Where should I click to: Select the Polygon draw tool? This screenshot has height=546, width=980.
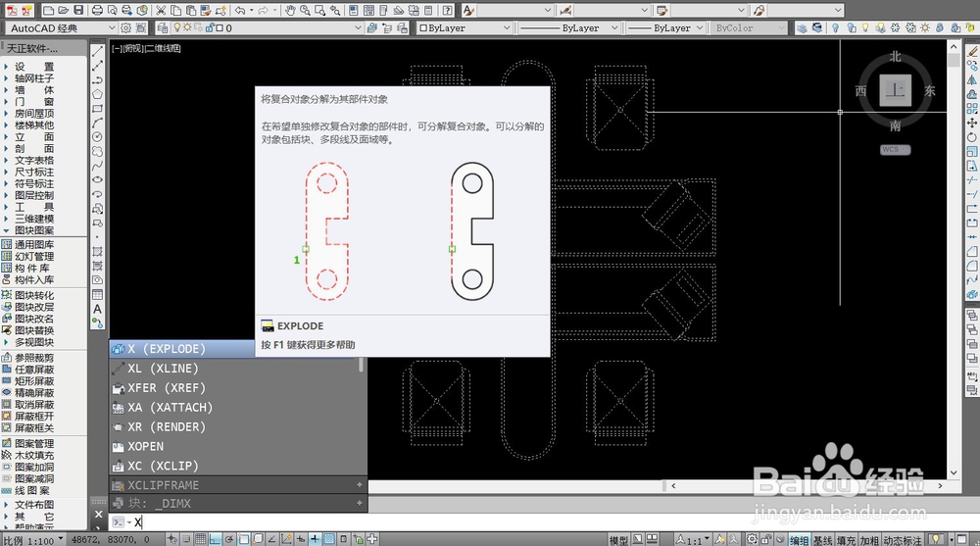coord(97,94)
